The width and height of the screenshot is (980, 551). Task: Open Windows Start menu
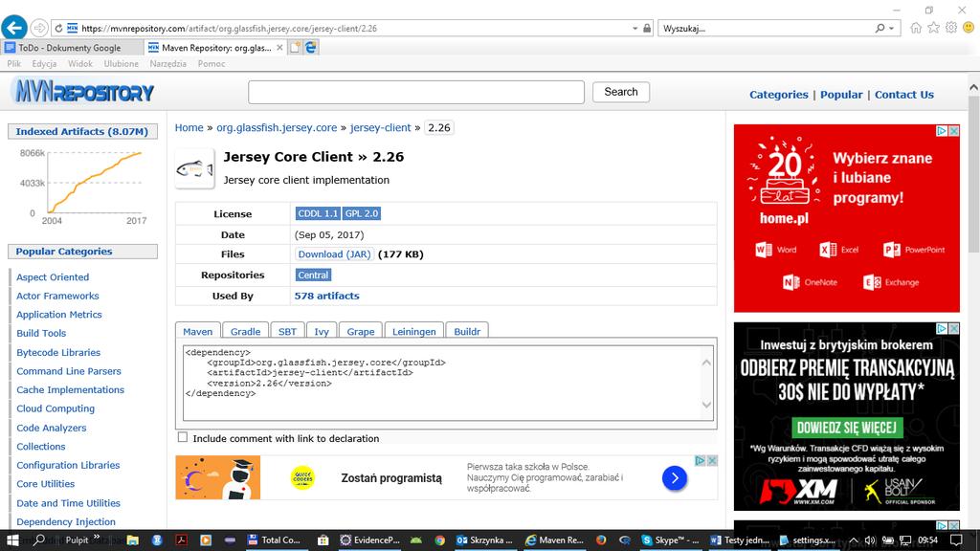coord(11,540)
